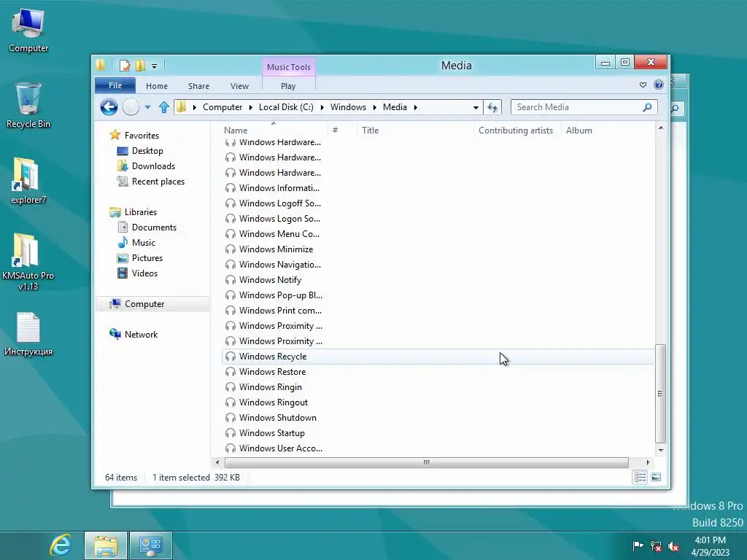
Task: Expand the address bar history dropdown
Action: click(476, 107)
